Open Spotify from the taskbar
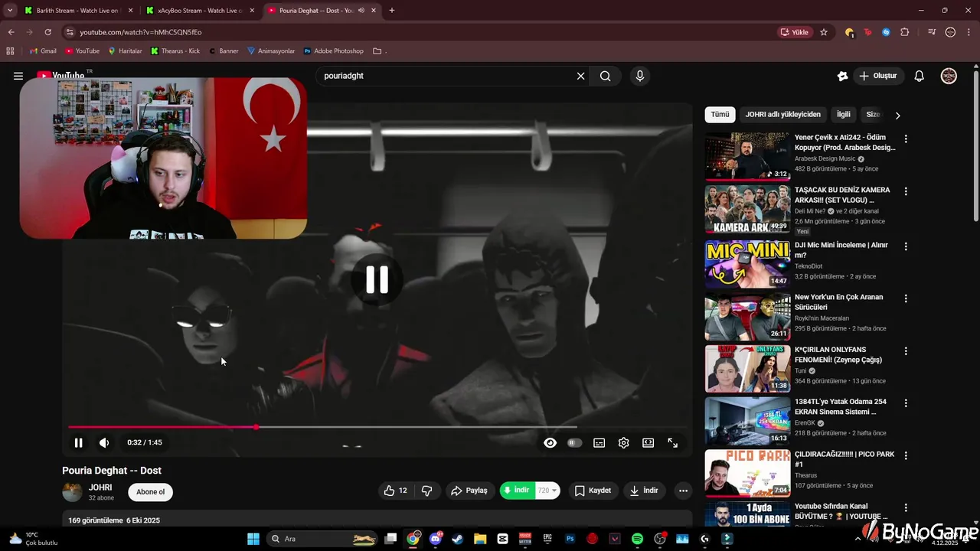This screenshot has height=551, width=980. 637,539
